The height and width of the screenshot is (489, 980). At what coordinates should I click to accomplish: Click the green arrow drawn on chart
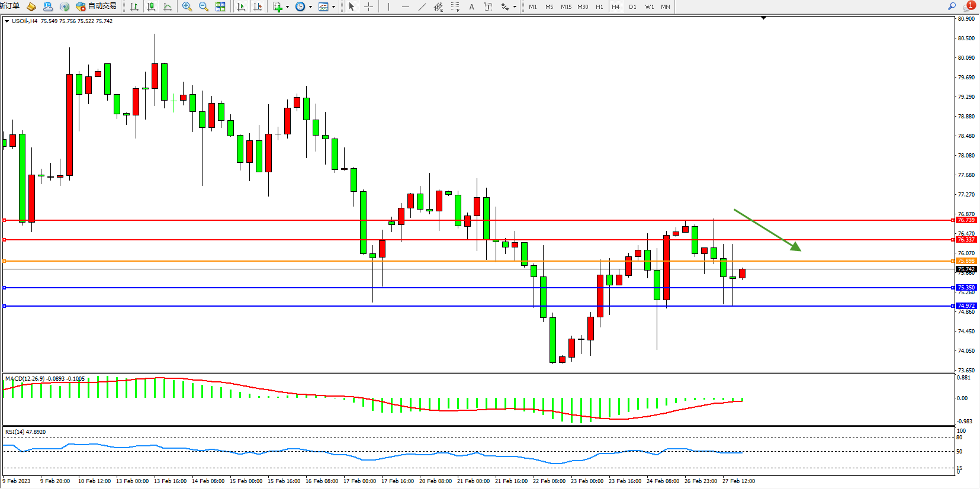767,230
